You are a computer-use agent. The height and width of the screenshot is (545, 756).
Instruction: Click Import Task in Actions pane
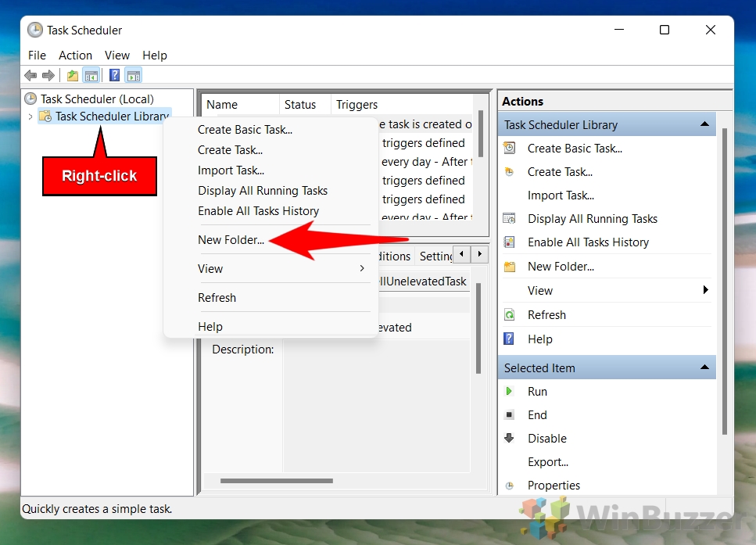coord(561,195)
